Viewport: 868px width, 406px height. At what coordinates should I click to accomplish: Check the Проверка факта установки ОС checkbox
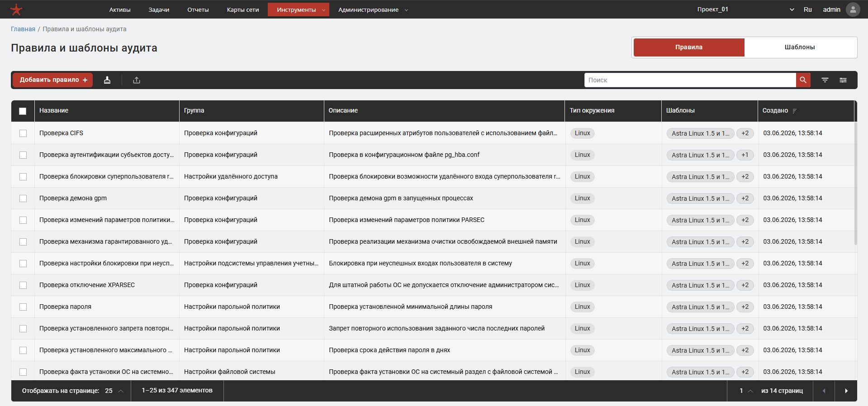click(x=23, y=372)
